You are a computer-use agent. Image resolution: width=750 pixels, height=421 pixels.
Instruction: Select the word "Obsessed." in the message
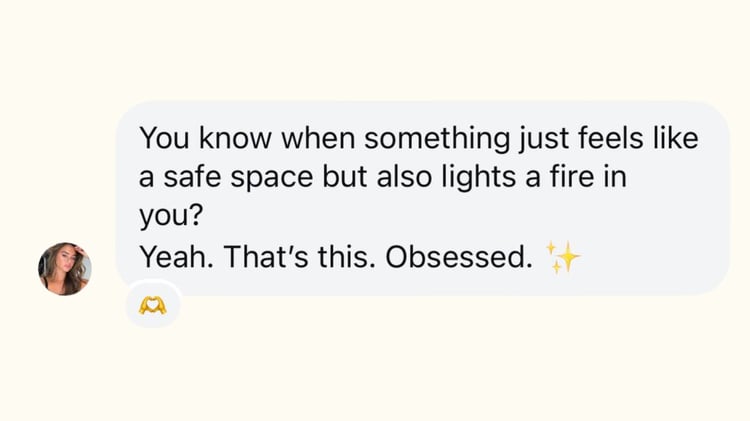457,257
